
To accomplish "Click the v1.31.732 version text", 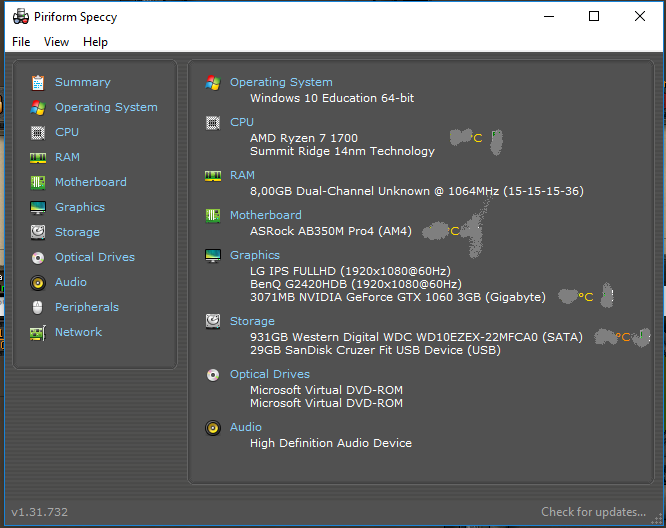I will pyautogui.click(x=40, y=512).
